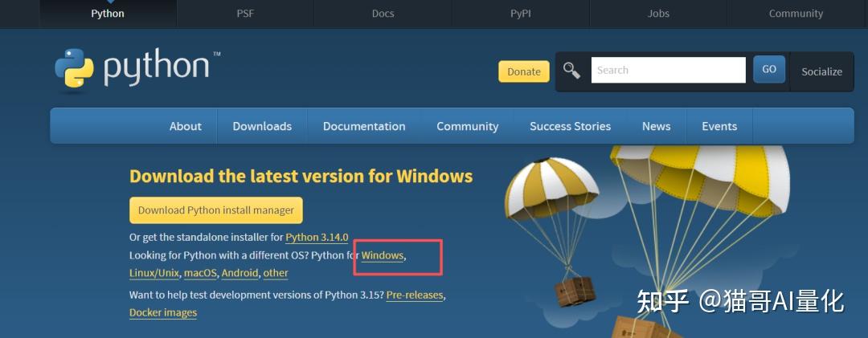This screenshot has height=338, width=868.
Task: Click the Pre-releases link
Action: tap(415, 295)
